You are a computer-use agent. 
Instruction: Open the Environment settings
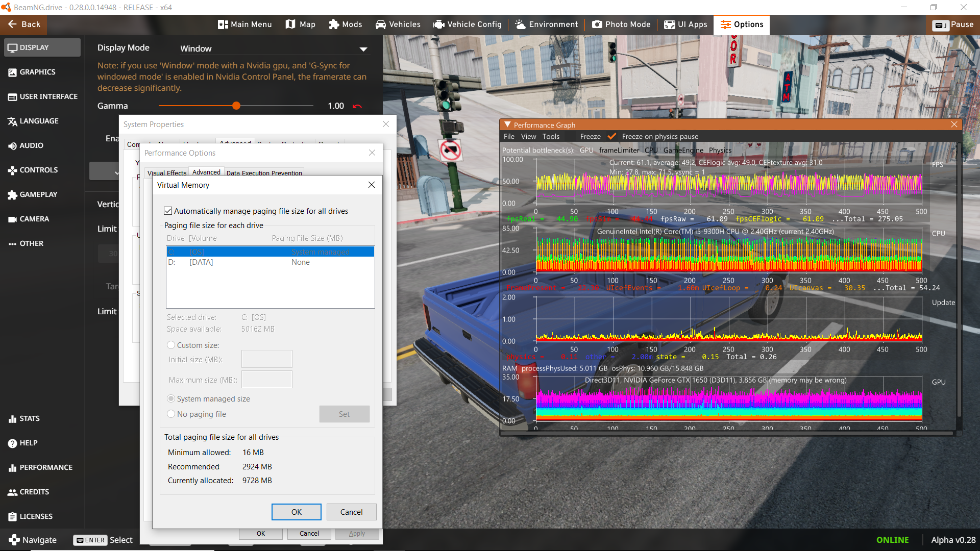coord(547,24)
